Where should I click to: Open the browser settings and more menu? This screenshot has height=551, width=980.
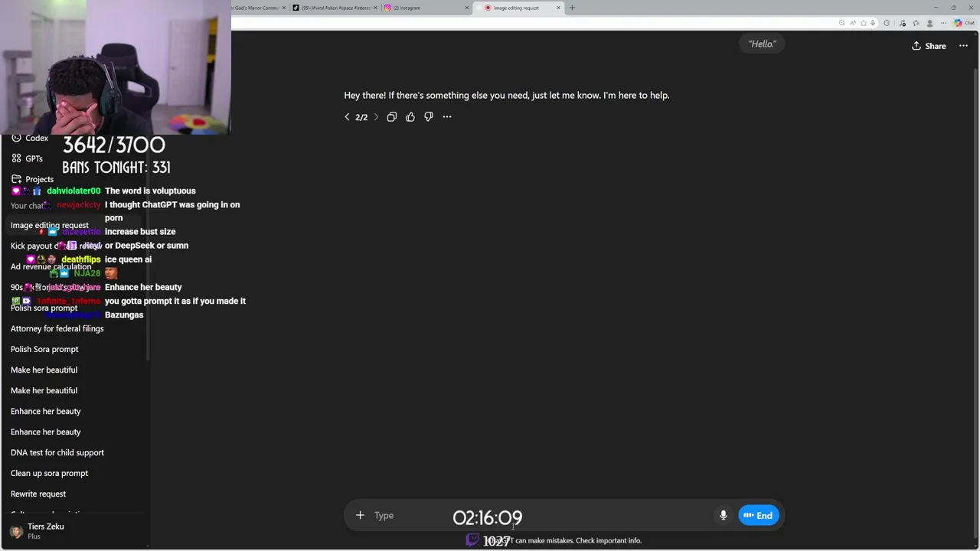tap(943, 23)
